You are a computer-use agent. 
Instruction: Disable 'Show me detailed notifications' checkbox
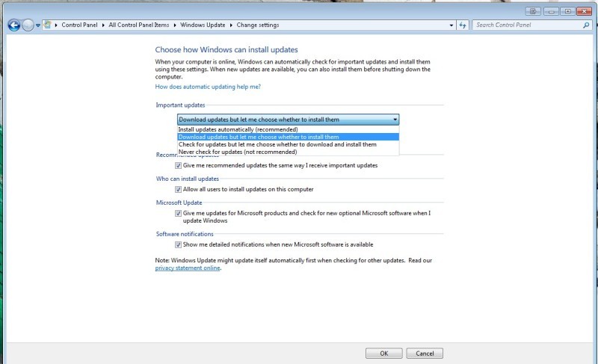click(178, 244)
